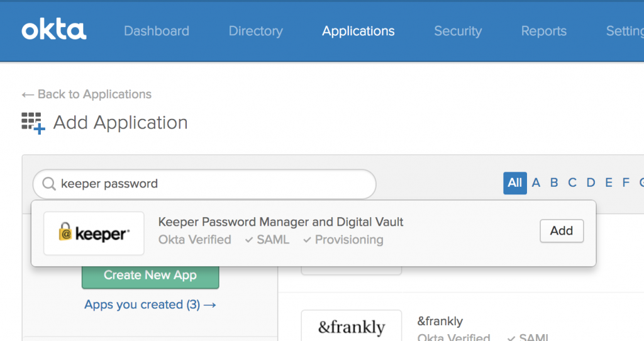The width and height of the screenshot is (644, 341).
Task: Click the Create New App button
Action: pos(150,277)
